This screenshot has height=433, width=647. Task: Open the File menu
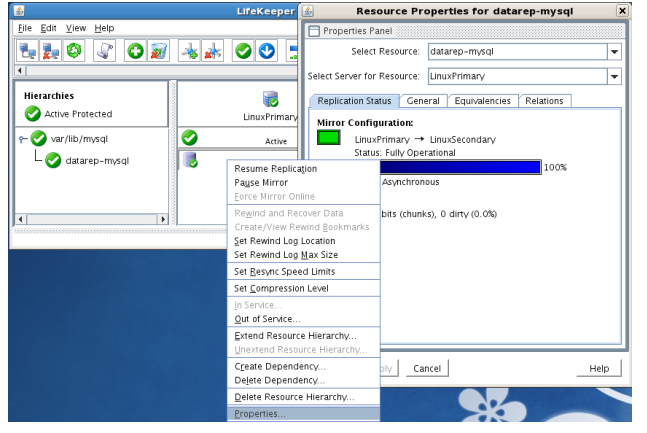25,28
